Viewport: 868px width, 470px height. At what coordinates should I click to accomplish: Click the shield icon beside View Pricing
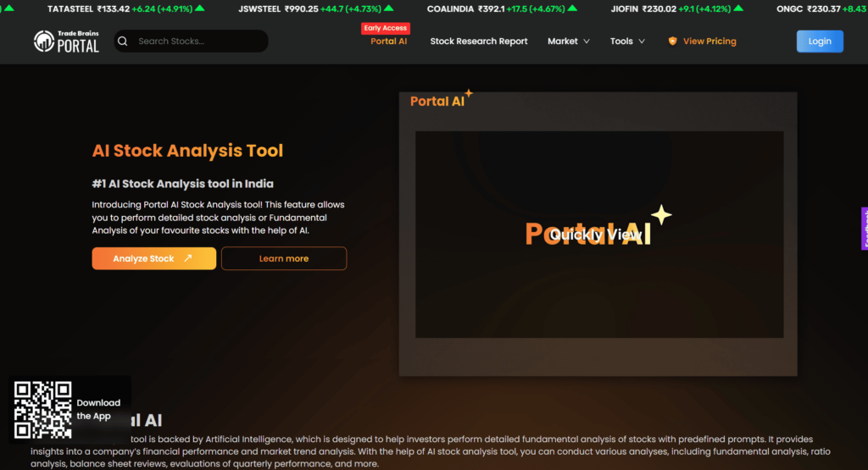(x=672, y=41)
